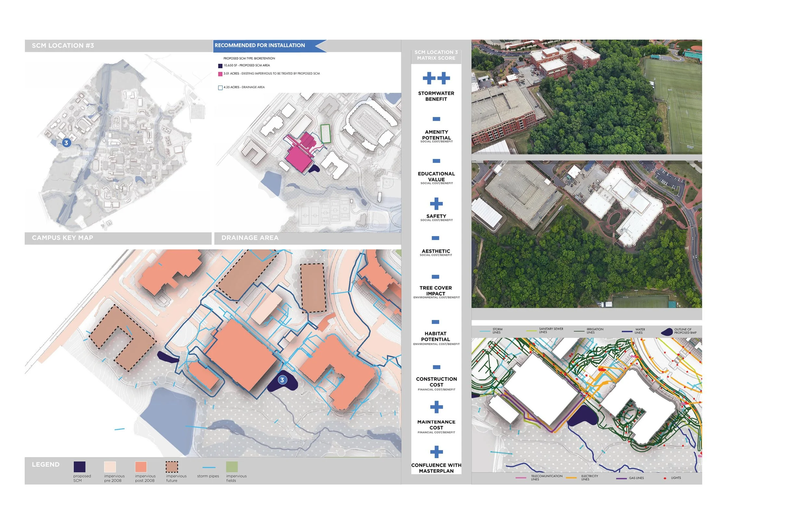
Task: Click the impervious post 2008 legend swatch
Action: (141, 466)
